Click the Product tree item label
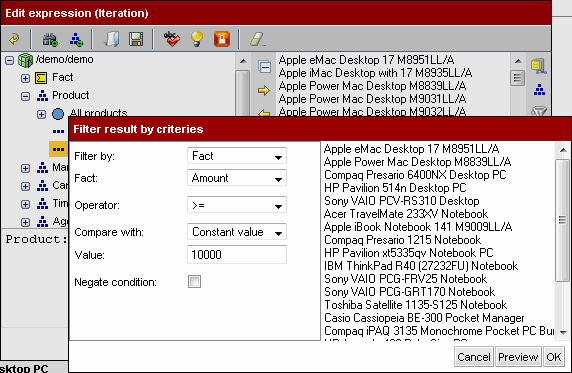The image size is (572, 373). (70, 96)
